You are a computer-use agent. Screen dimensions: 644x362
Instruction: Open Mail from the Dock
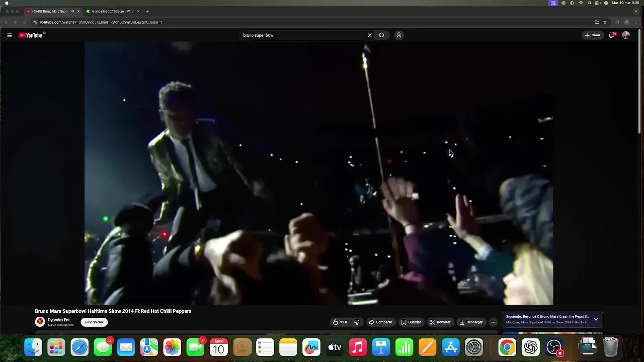126,347
